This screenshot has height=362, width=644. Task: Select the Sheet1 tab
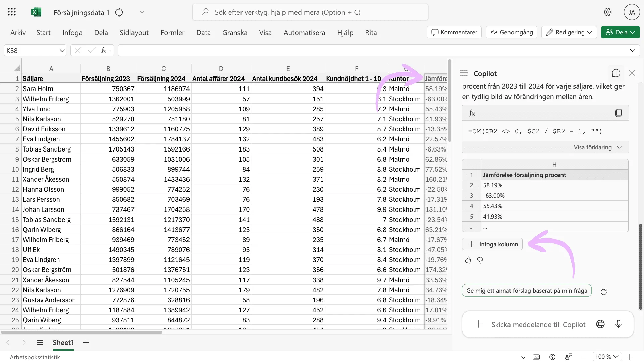click(63, 342)
